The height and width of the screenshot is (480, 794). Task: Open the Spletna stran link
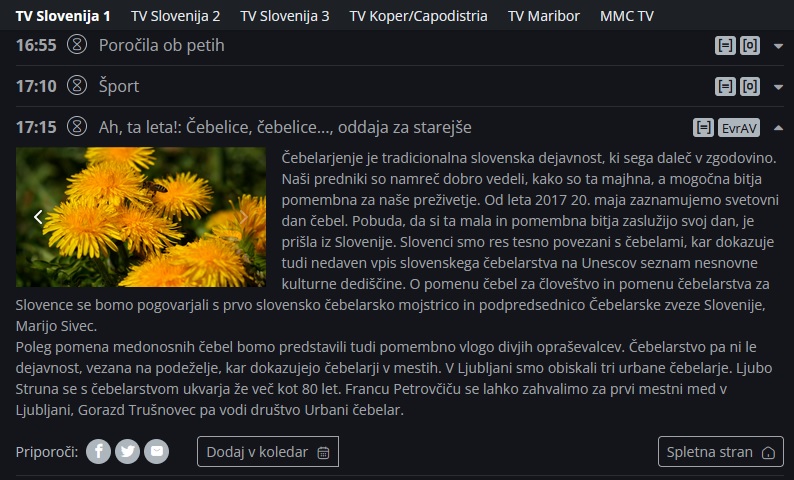720,452
